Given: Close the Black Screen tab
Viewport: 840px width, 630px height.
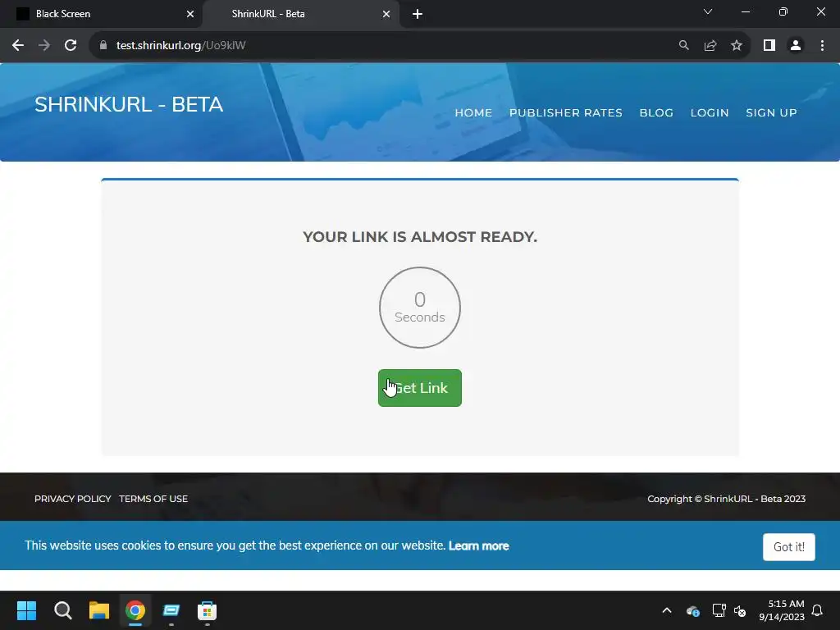Looking at the screenshot, I should click(x=190, y=14).
